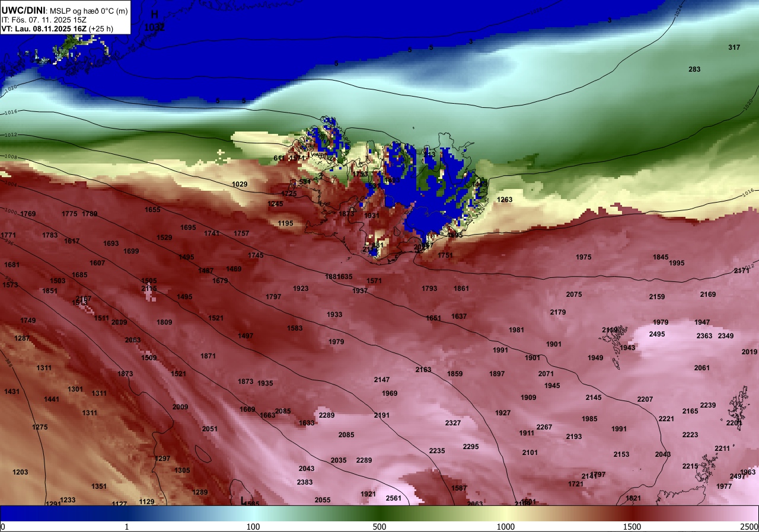Viewport: 759px width, 532px height.
Task: Click the 1963 height value
Action: point(748,472)
